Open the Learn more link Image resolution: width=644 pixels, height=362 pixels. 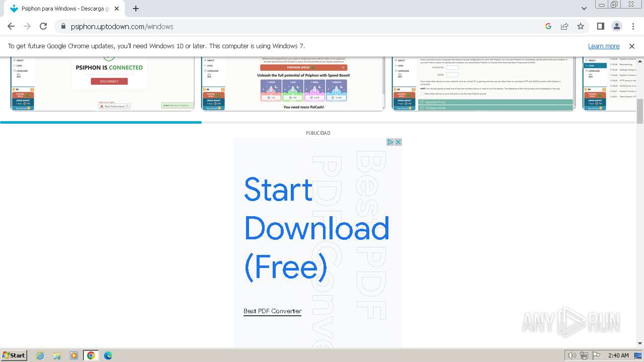coord(604,46)
